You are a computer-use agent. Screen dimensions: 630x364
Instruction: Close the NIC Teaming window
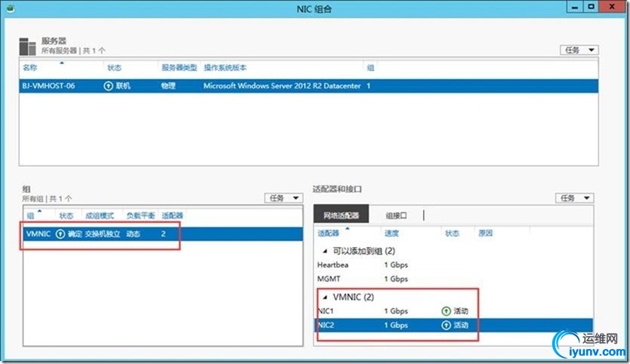612,7
